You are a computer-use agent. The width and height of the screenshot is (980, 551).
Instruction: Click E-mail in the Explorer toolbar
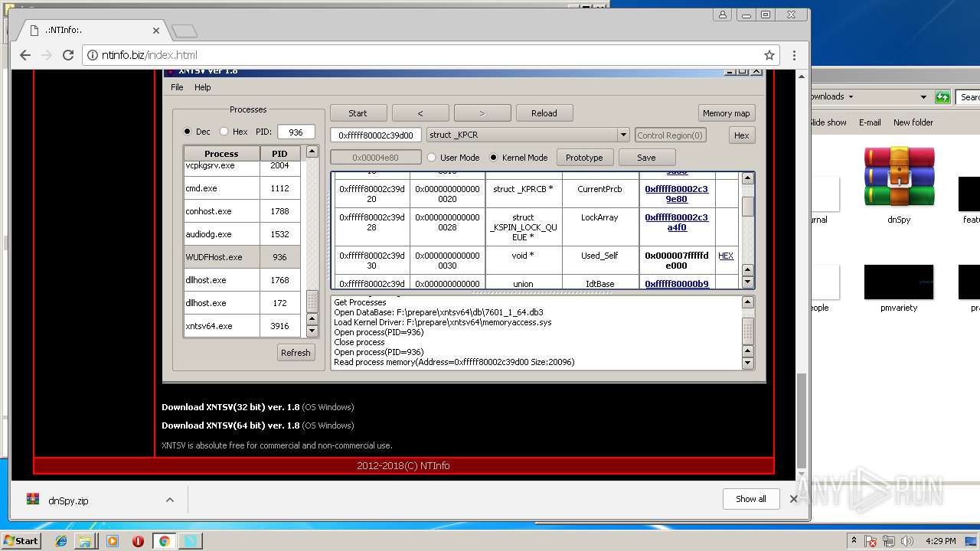click(x=870, y=122)
